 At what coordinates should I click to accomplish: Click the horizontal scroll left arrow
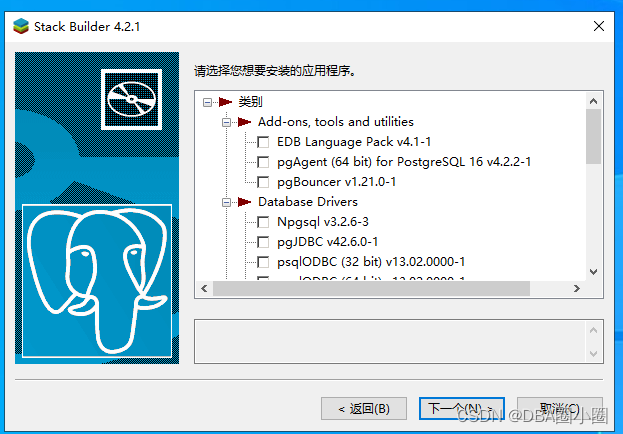(205, 289)
